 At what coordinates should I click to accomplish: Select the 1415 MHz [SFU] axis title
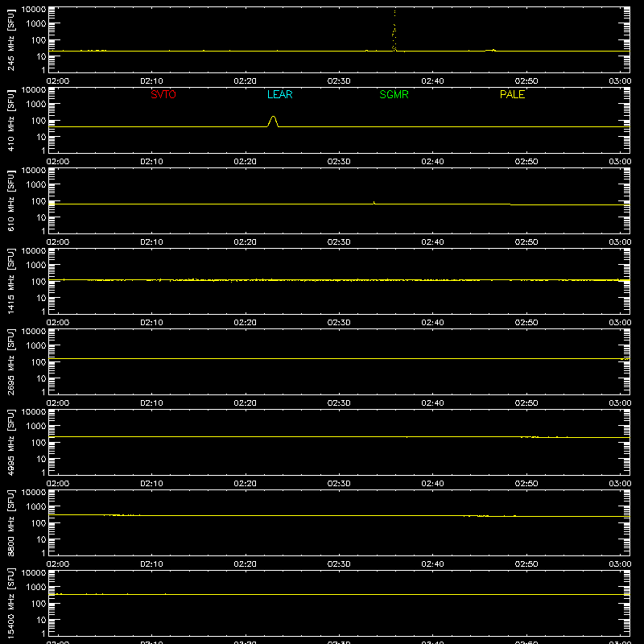click(11, 281)
